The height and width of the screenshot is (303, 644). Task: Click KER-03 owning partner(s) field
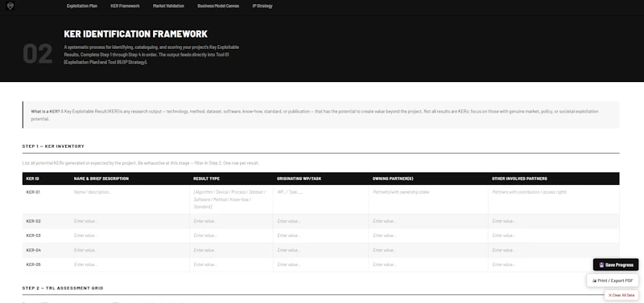tap(428, 235)
